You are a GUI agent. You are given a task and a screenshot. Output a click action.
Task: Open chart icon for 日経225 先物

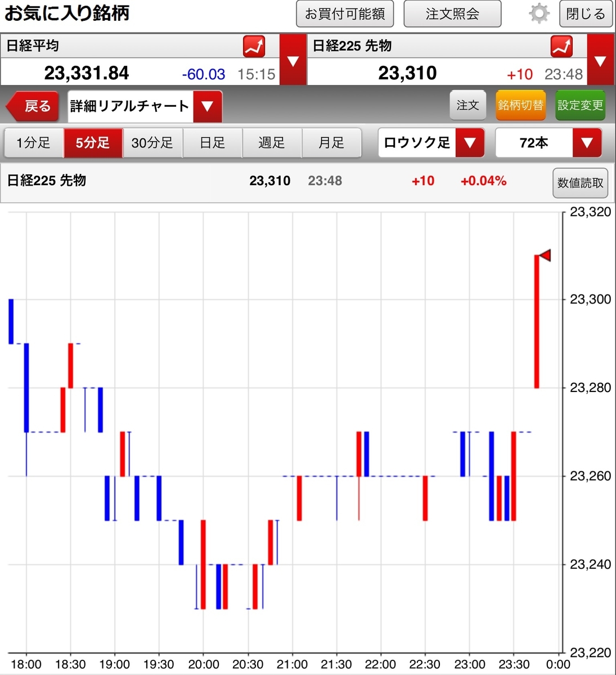561,47
